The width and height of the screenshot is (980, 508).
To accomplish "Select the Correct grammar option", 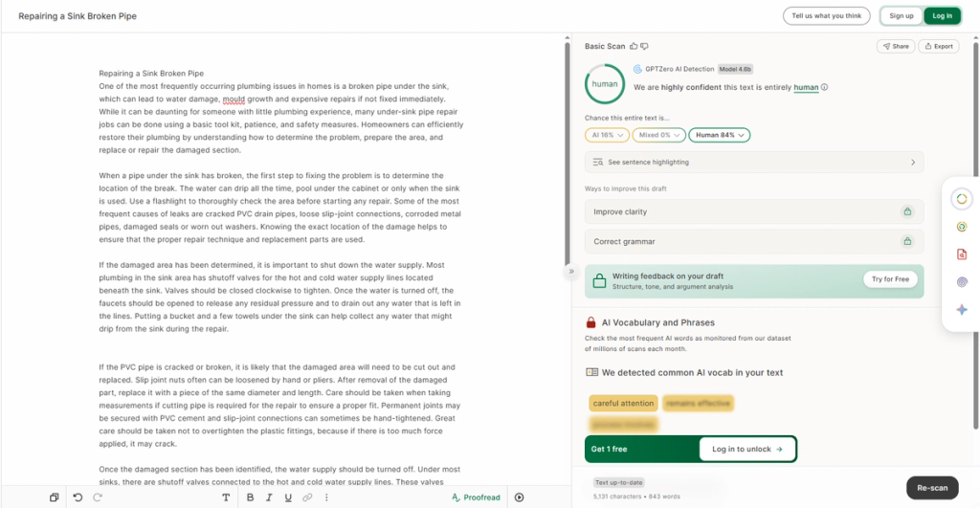I will (x=754, y=241).
